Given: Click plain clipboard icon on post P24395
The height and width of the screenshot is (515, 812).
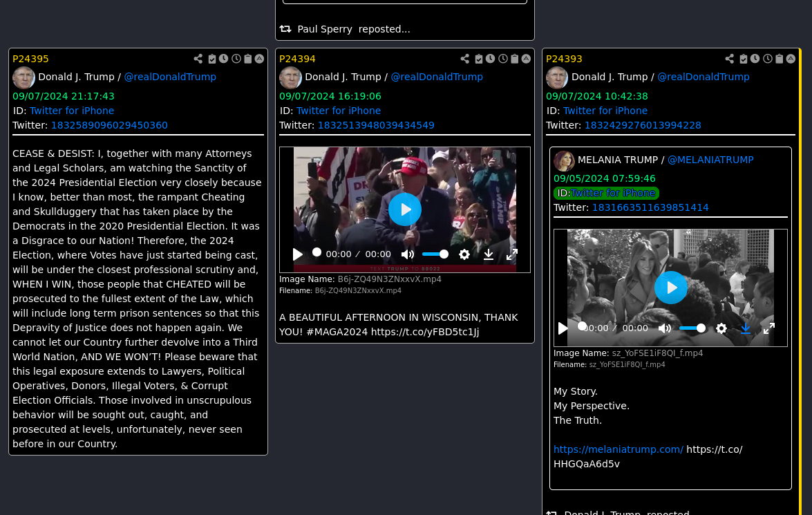Looking at the screenshot, I should click(248, 59).
